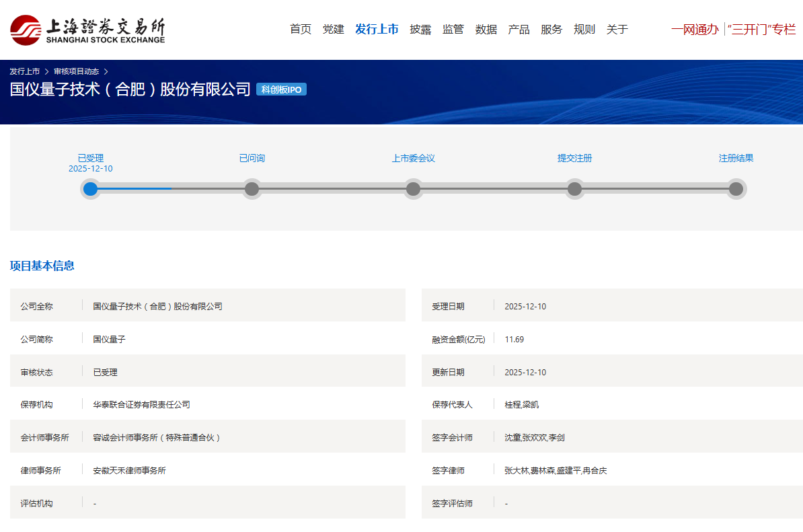Click the 项目基本信息 section heading
The width and height of the screenshot is (803, 532).
(42, 266)
